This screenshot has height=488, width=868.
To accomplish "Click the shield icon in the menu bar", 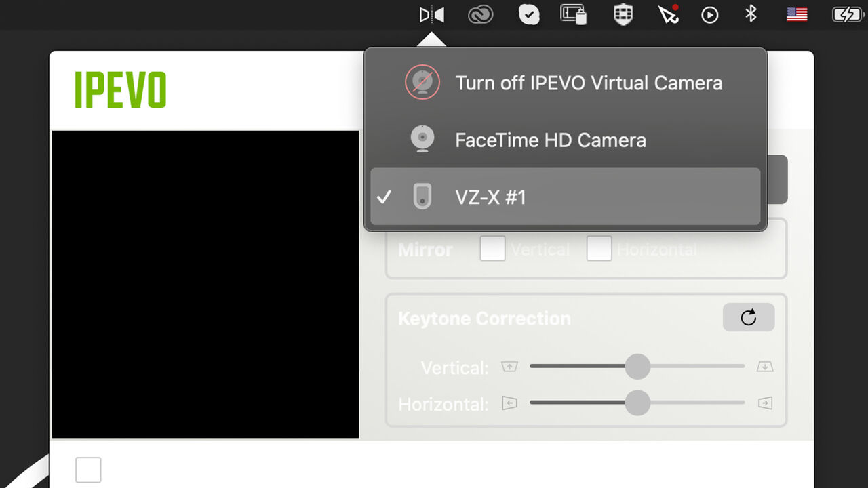I will point(623,14).
